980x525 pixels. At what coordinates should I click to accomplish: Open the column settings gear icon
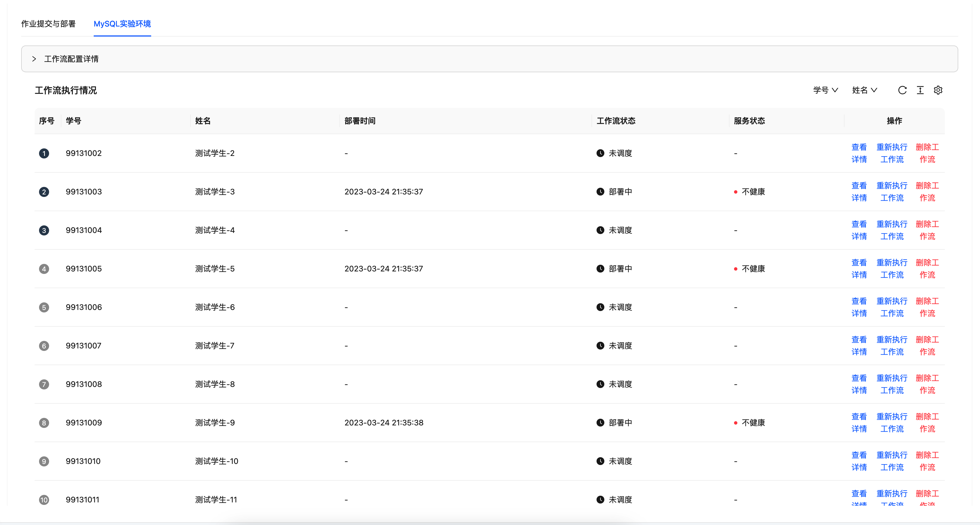[x=938, y=90]
